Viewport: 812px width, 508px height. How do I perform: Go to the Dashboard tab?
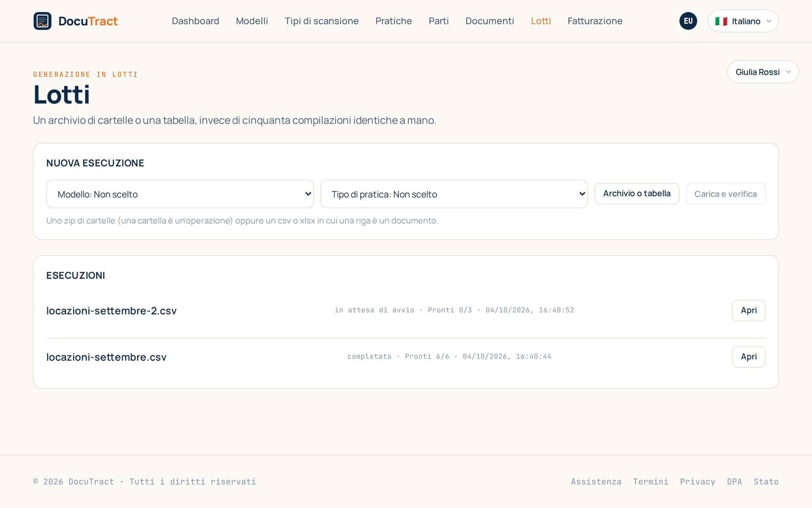(195, 21)
